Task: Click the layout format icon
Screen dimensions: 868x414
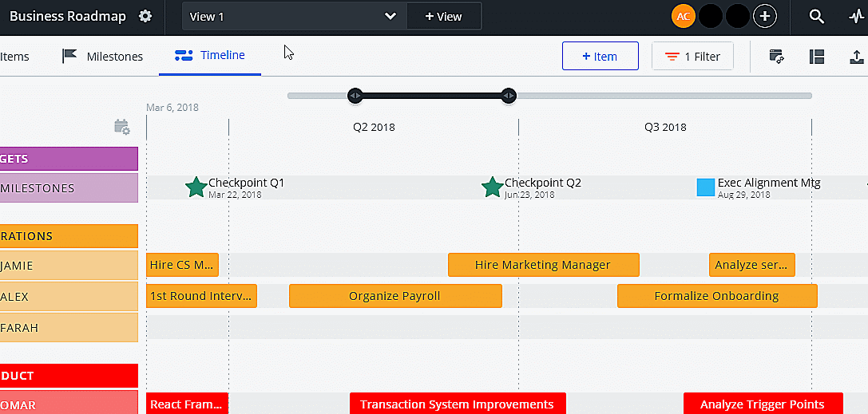Action: click(816, 57)
